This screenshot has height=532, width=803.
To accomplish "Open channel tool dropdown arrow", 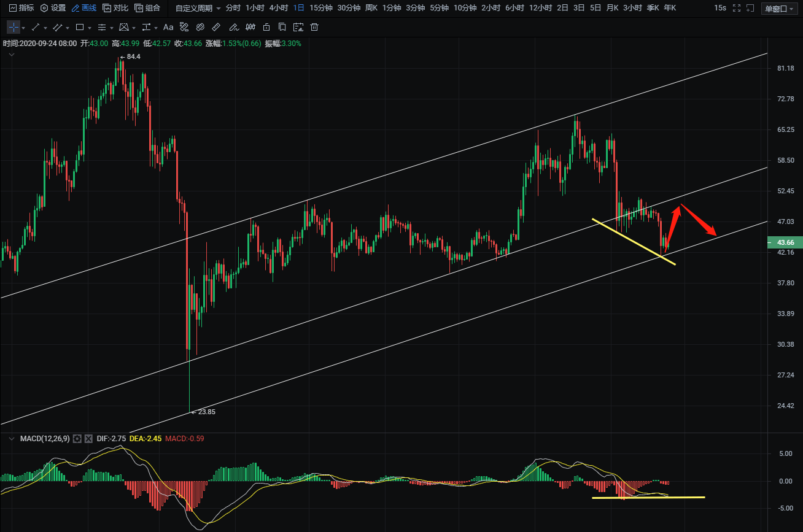I will click(68, 28).
